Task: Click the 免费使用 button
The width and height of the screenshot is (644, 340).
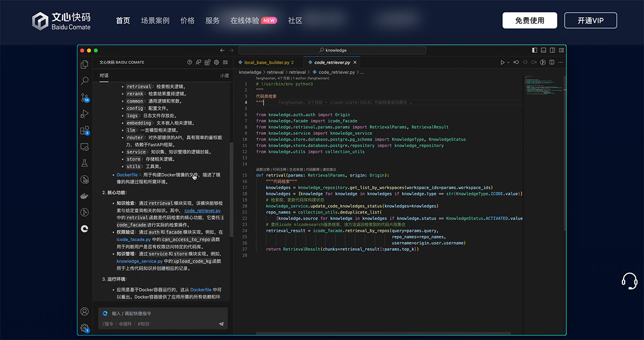Action: pos(530,20)
